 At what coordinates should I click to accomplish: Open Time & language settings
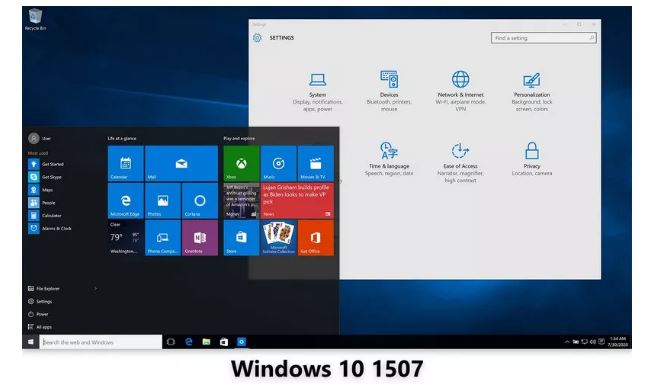click(389, 159)
